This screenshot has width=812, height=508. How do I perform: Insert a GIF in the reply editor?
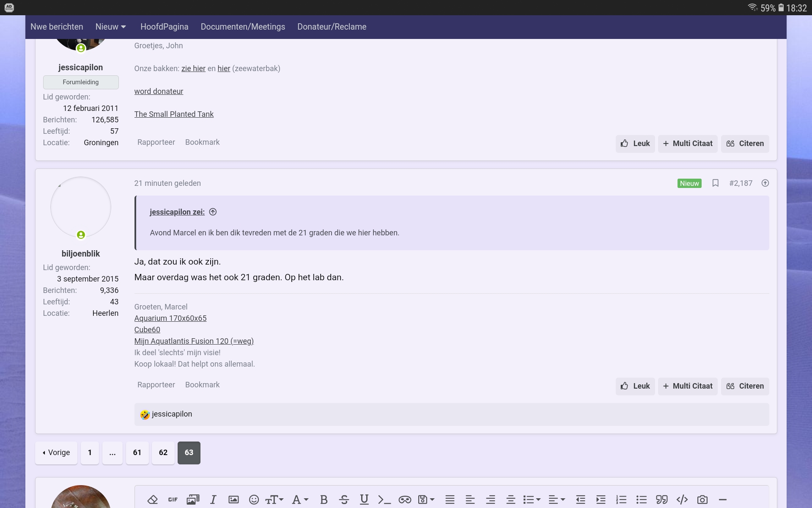[x=172, y=500]
